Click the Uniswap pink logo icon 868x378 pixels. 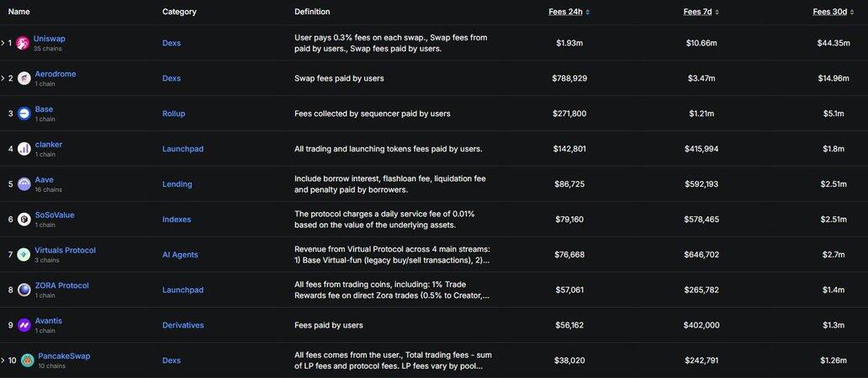[x=23, y=43]
